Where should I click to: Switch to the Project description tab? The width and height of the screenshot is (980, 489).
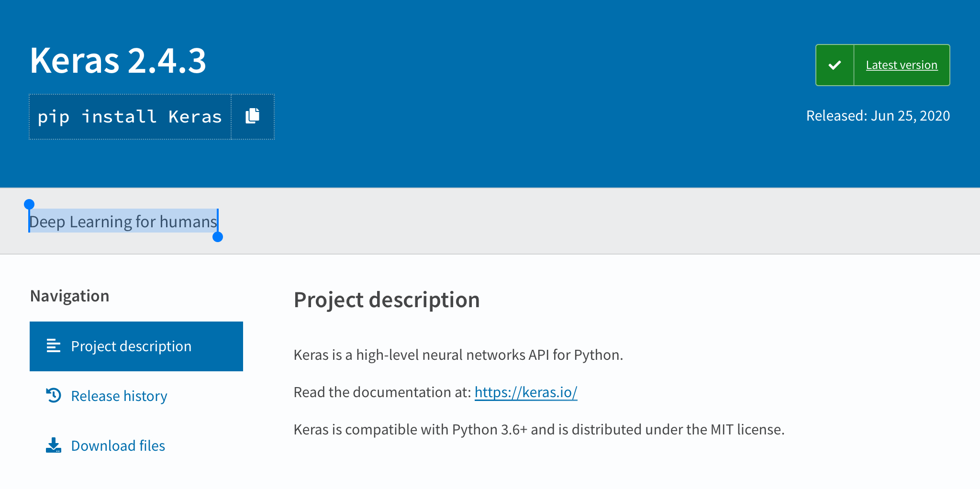(x=131, y=346)
